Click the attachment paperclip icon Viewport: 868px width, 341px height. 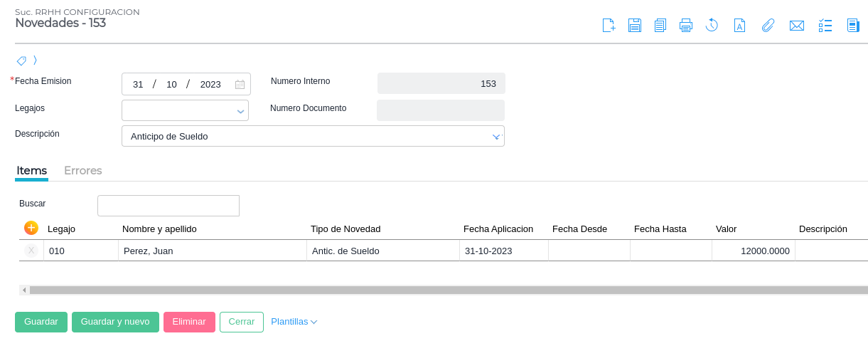pyautogui.click(x=768, y=26)
